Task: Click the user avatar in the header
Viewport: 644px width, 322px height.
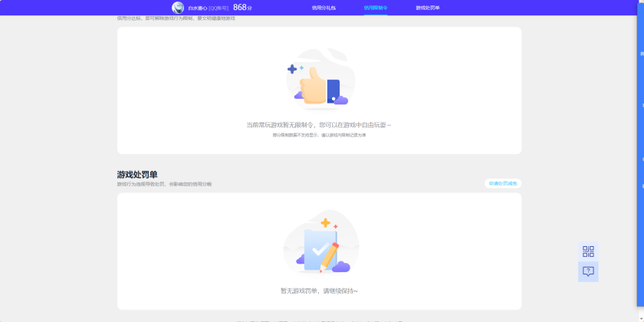Action: point(178,8)
